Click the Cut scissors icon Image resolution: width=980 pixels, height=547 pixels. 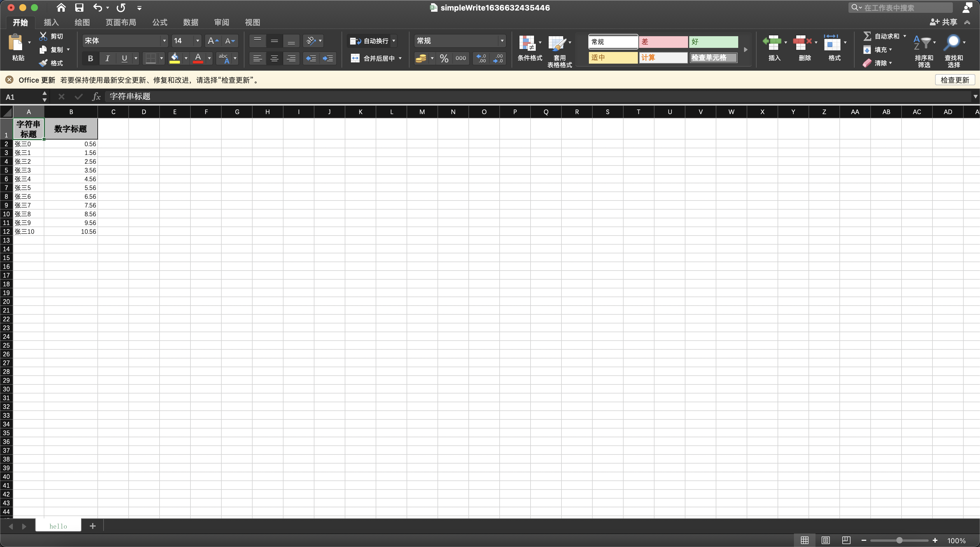43,36
